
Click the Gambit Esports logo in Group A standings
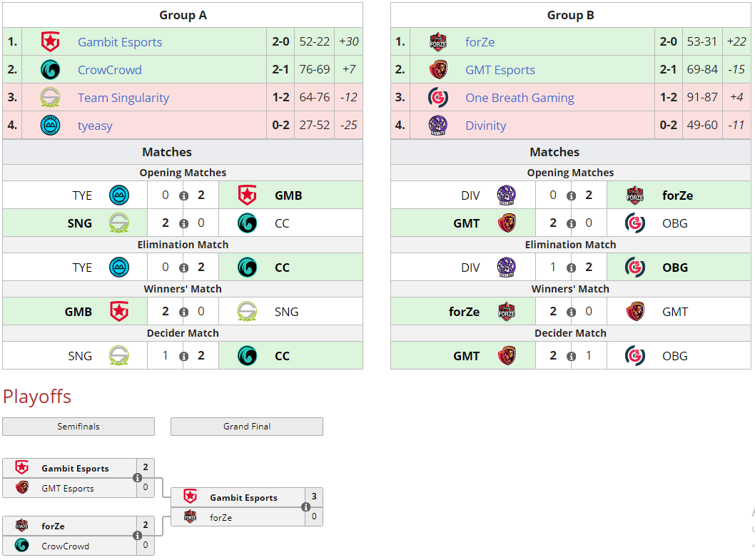coord(50,42)
